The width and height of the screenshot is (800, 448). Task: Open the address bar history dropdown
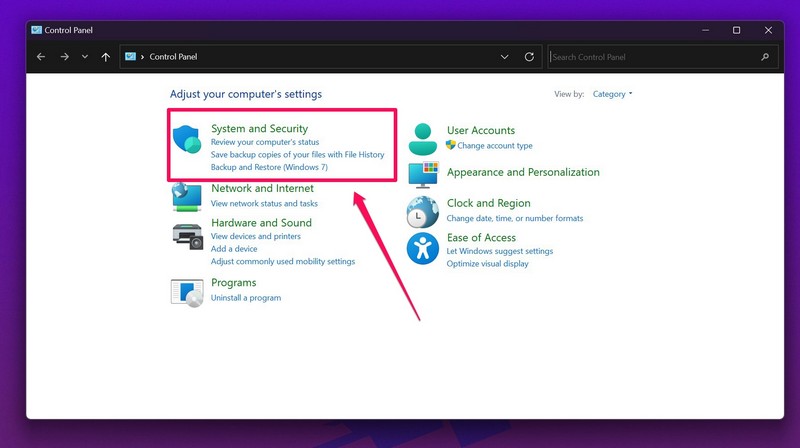tap(505, 57)
